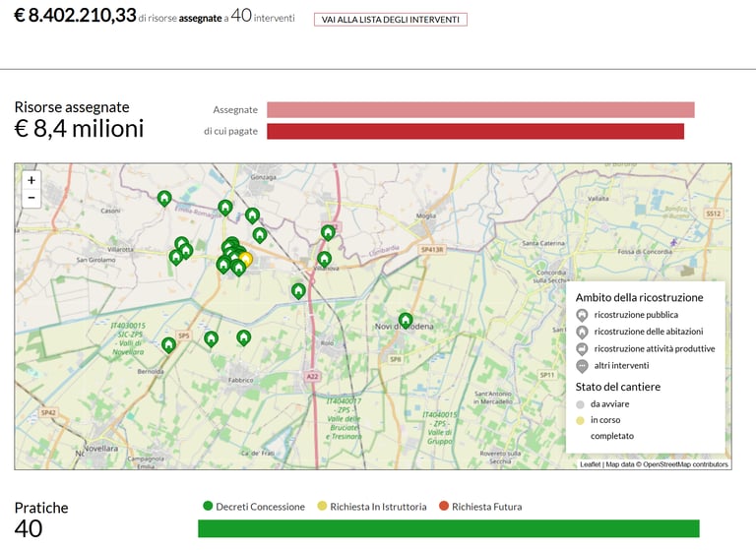
Task: Toggle Richiesta In Istruttoria legend entry
Action: (372, 506)
